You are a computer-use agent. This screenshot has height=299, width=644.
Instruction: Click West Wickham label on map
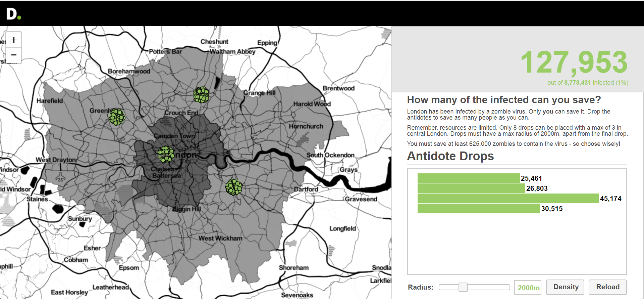click(220, 238)
